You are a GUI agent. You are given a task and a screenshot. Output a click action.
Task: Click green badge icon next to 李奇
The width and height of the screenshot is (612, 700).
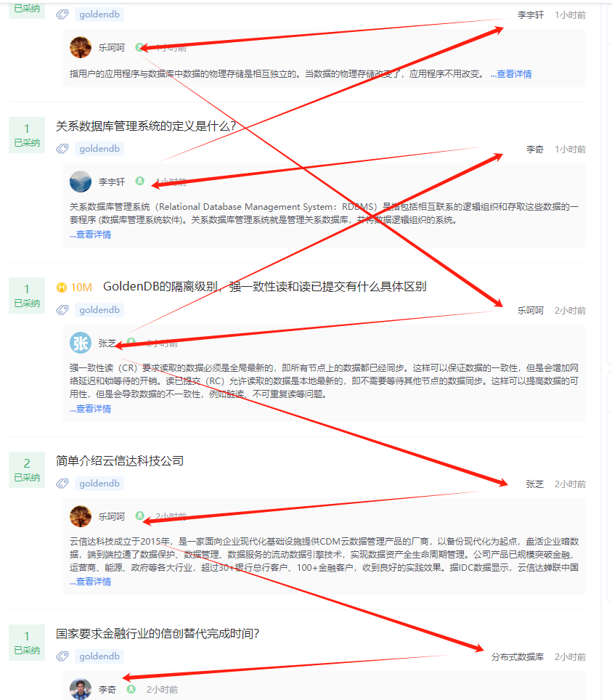coord(131,689)
